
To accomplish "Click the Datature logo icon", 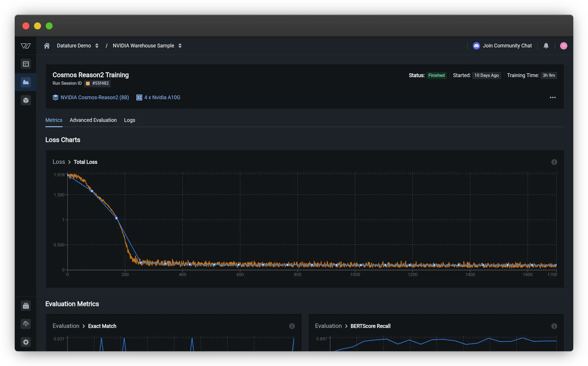I will [26, 46].
